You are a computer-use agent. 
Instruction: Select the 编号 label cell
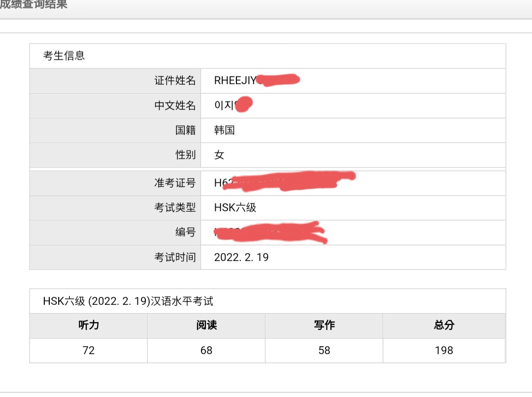115,233
